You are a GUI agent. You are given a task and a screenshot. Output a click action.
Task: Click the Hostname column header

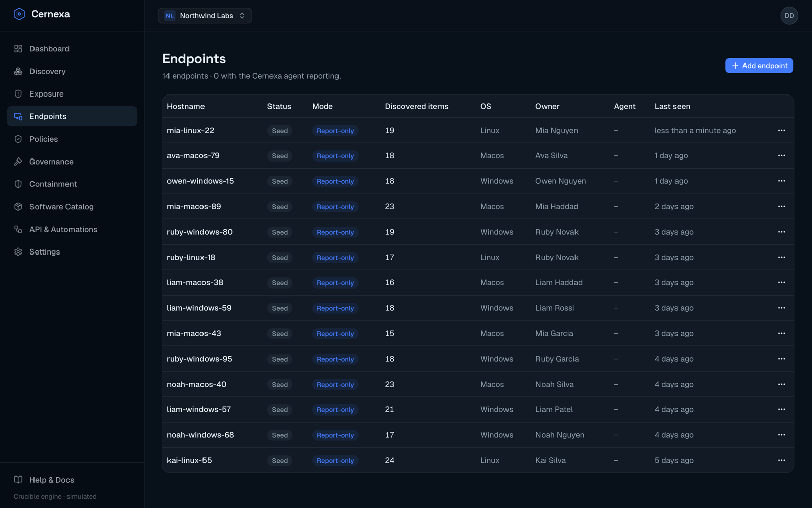(x=186, y=106)
